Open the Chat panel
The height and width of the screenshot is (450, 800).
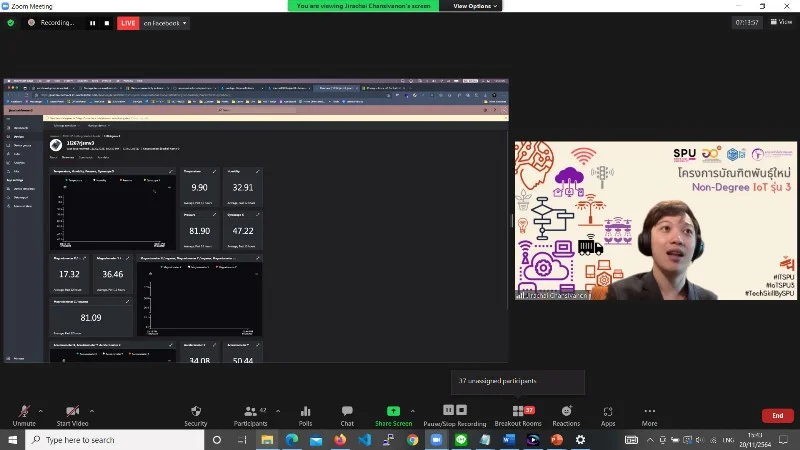[x=347, y=413]
